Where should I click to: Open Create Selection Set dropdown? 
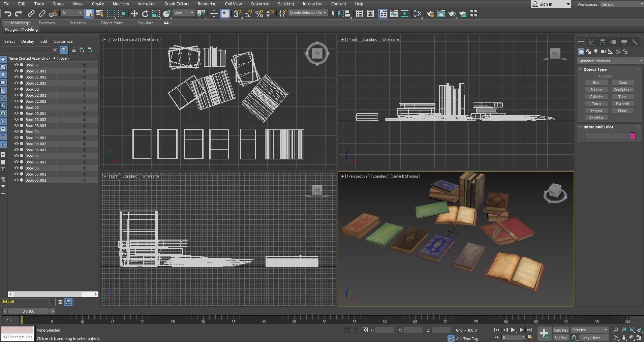click(x=308, y=13)
